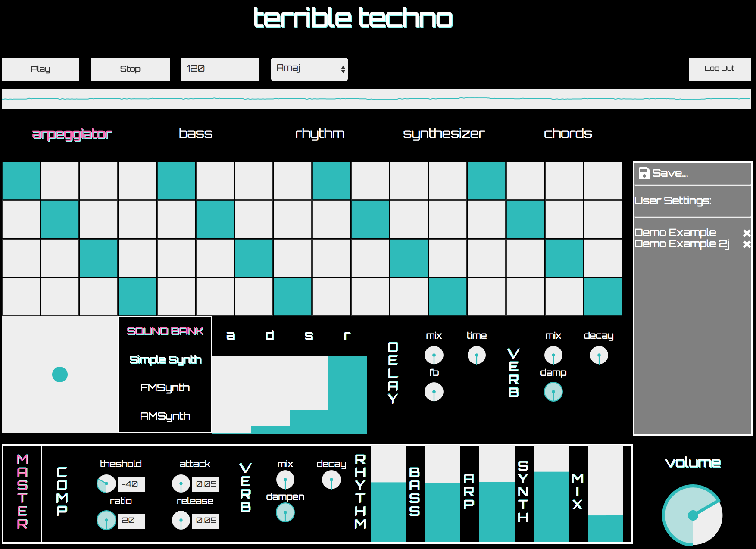Click the master verb mix knob
756x549 pixels.
tap(285, 480)
